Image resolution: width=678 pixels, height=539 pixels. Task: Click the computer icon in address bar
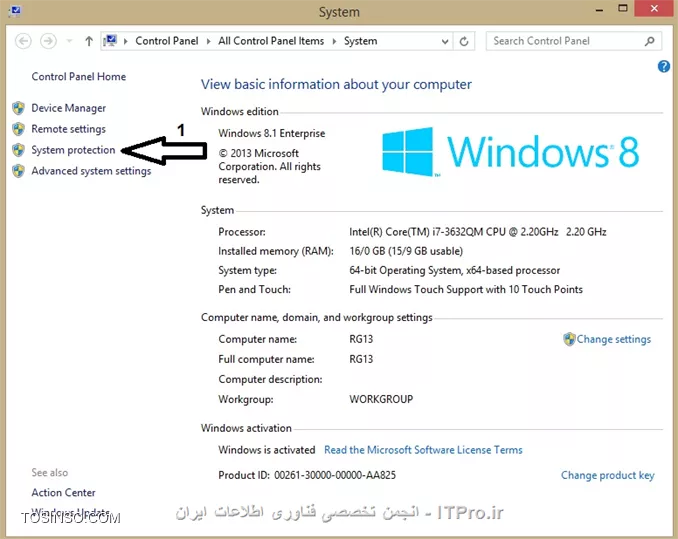point(111,41)
